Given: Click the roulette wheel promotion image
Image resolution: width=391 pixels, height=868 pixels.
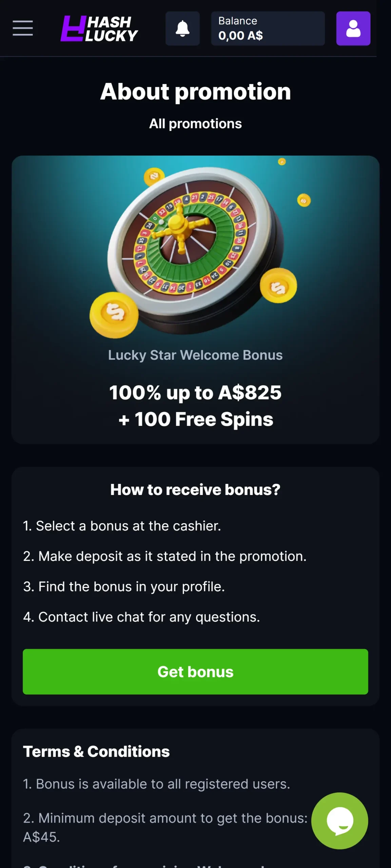Looking at the screenshot, I should coord(195,249).
